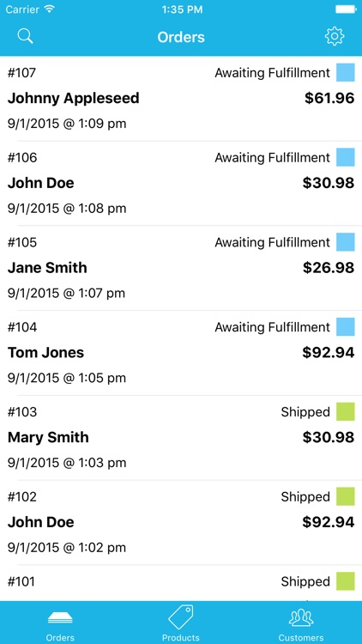Tap the battery indicator in status bar
Image resolution: width=362 pixels, height=644 pixels.
pyautogui.click(x=345, y=9)
